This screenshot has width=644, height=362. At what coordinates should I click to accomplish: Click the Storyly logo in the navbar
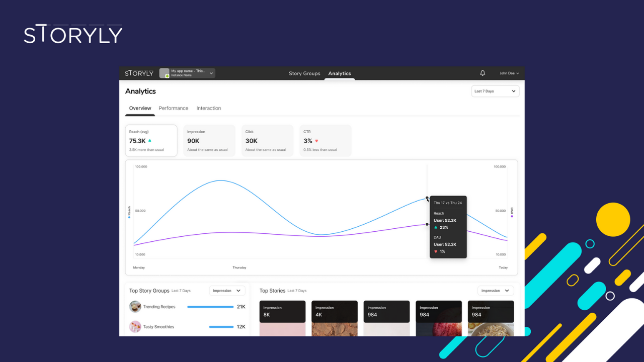[139, 73]
